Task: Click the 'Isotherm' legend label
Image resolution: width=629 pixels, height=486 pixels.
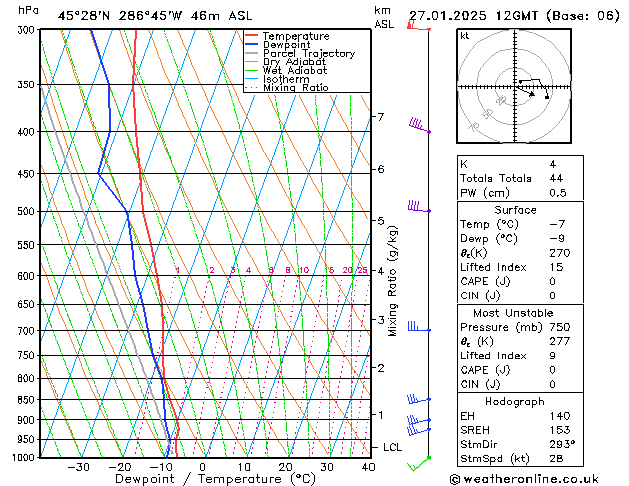Action: coord(286,79)
